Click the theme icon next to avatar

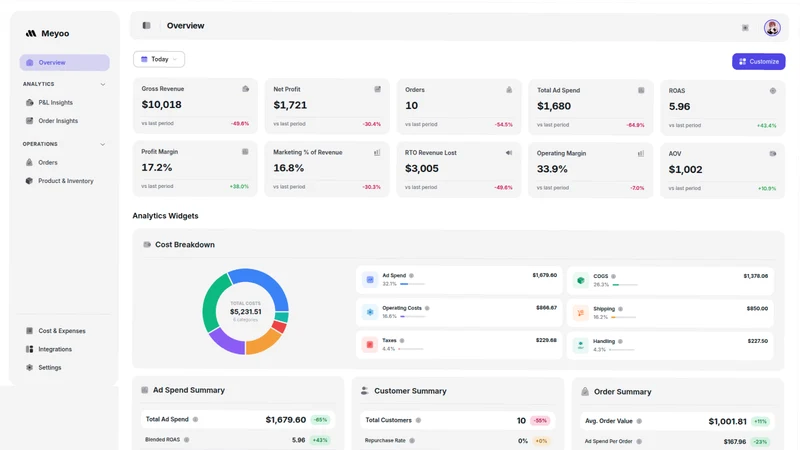[x=745, y=28]
